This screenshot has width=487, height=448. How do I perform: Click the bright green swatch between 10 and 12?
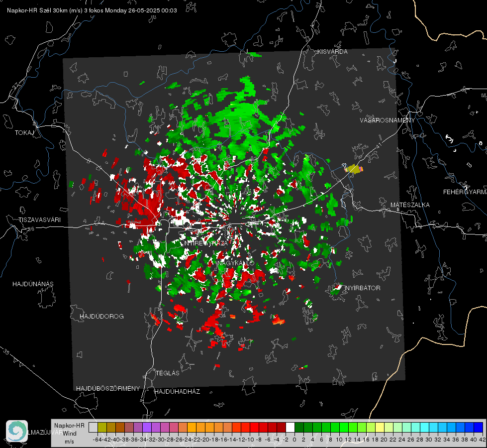pyautogui.click(x=344, y=427)
